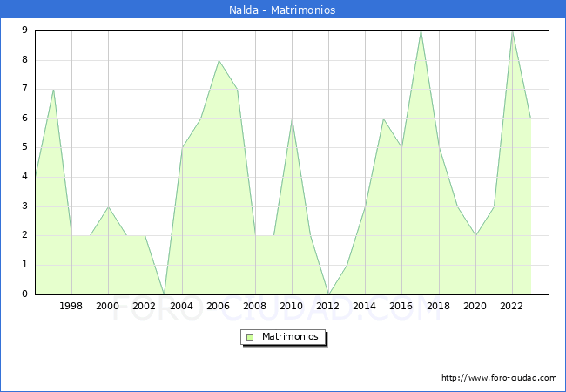
Task: Click the chart title 'Nalda - Matrimonios'
Action: 282,10
